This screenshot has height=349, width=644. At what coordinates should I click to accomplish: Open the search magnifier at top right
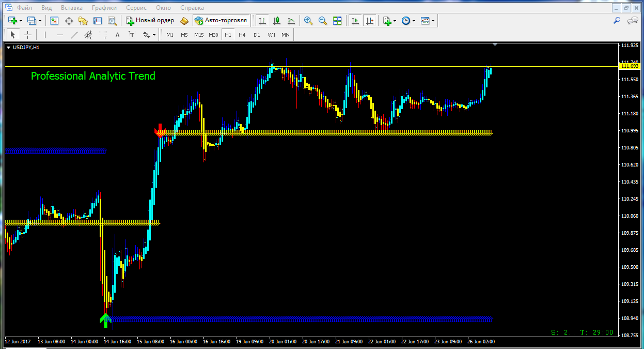pos(617,21)
